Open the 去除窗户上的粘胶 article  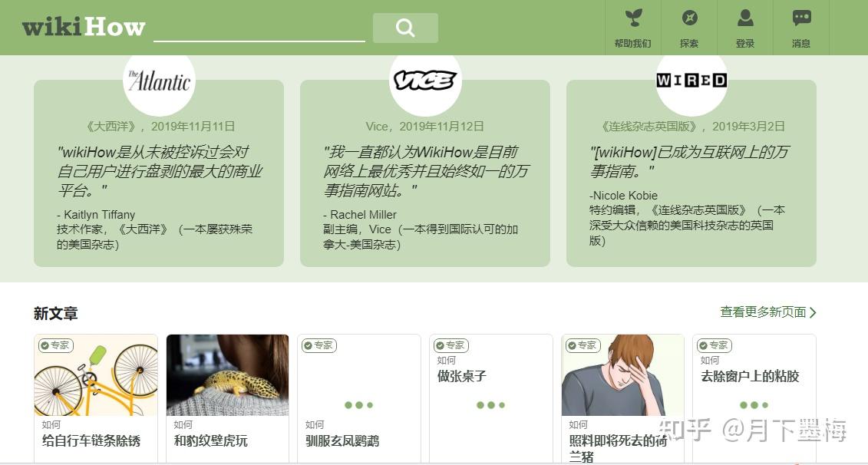(x=754, y=398)
